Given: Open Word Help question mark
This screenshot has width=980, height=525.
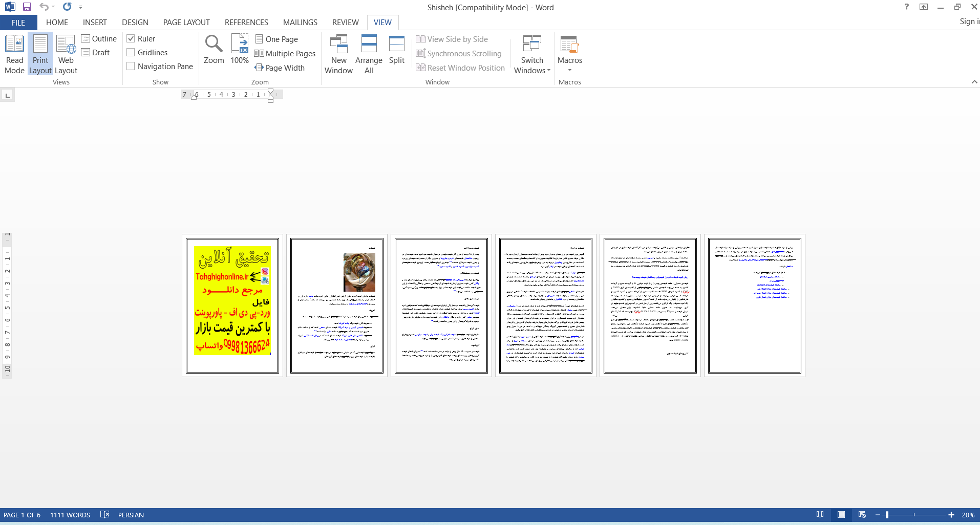Looking at the screenshot, I should 907,7.
